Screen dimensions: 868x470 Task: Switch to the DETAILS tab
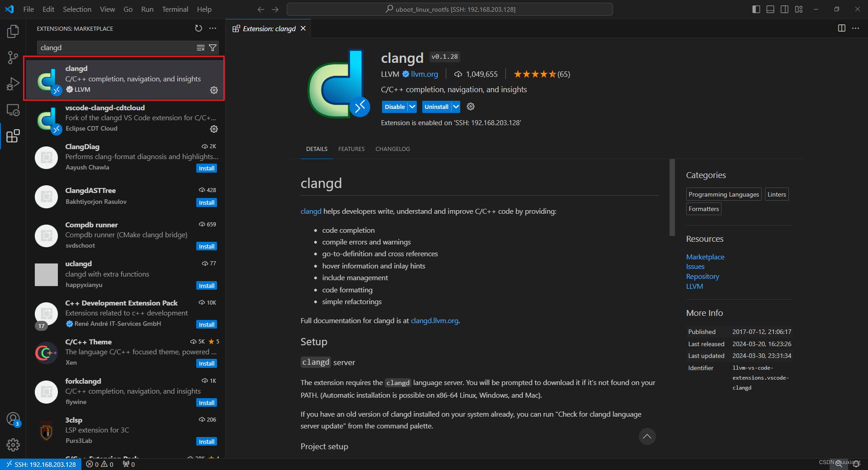(x=316, y=149)
